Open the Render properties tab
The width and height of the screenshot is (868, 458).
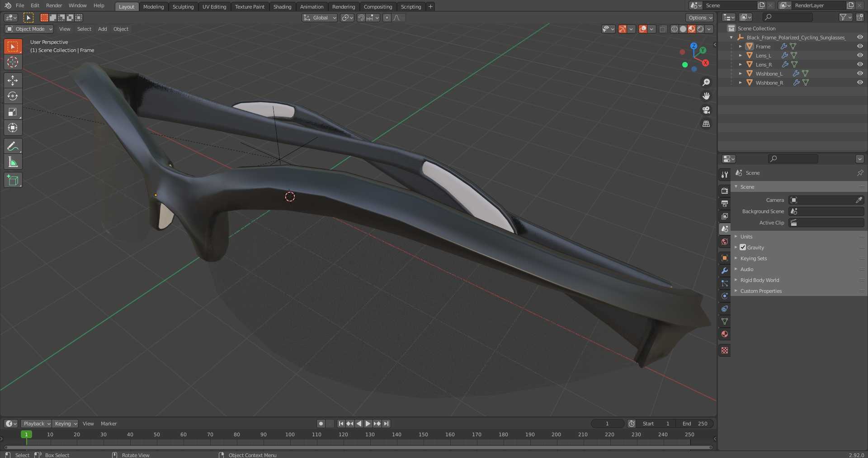[725, 191]
